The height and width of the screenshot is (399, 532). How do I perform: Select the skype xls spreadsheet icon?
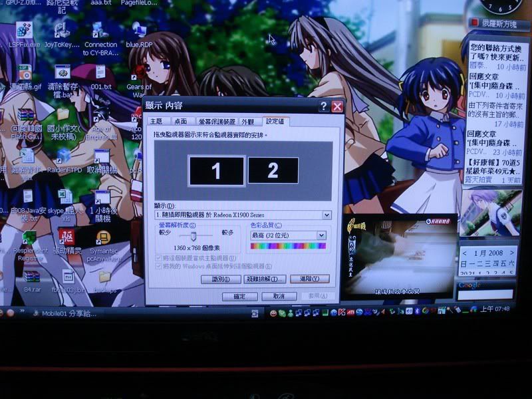click(65, 205)
